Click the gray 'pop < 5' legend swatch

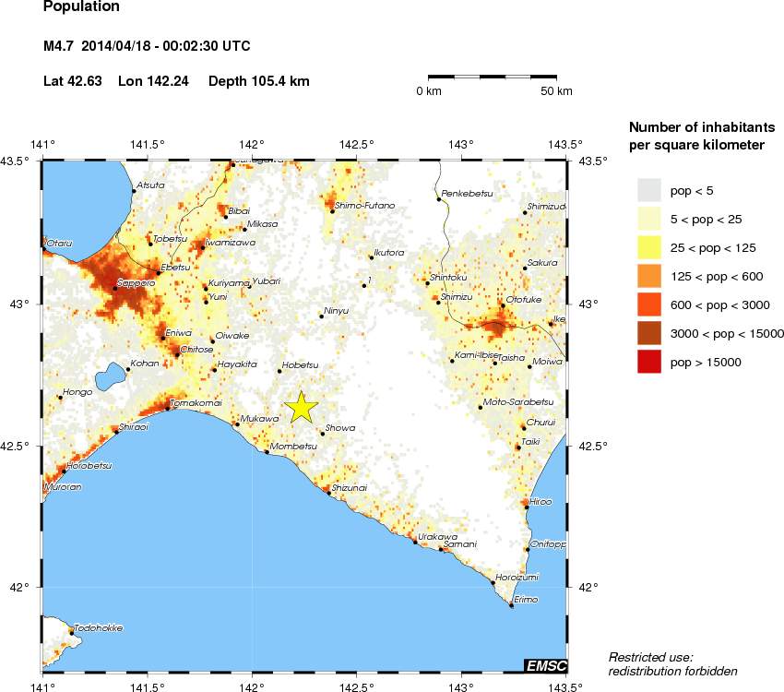point(650,190)
